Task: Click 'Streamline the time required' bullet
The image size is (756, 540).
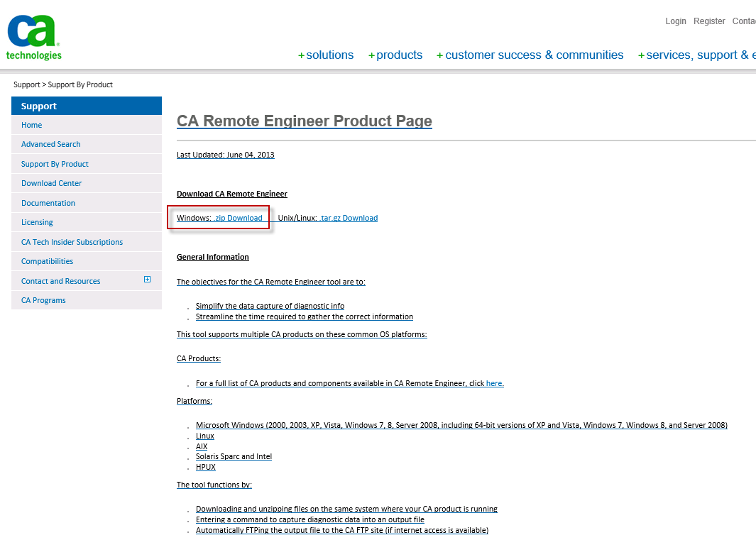Action: tap(305, 316)
